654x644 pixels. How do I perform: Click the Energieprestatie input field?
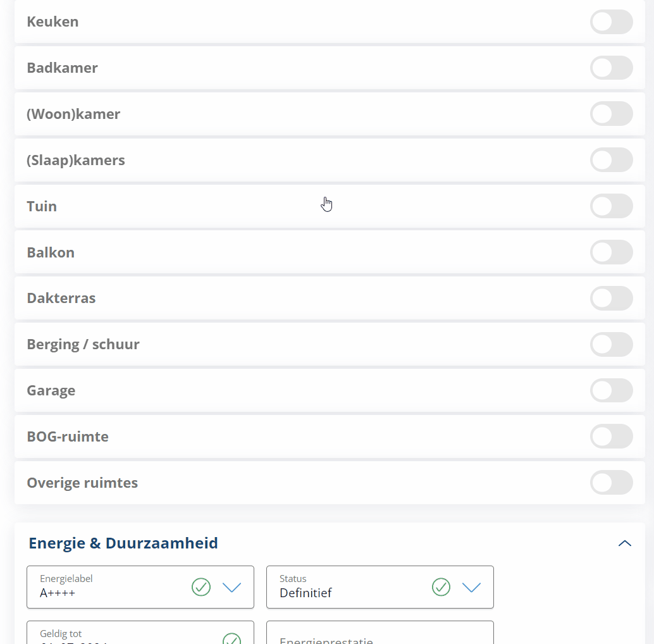pos(380,633)
